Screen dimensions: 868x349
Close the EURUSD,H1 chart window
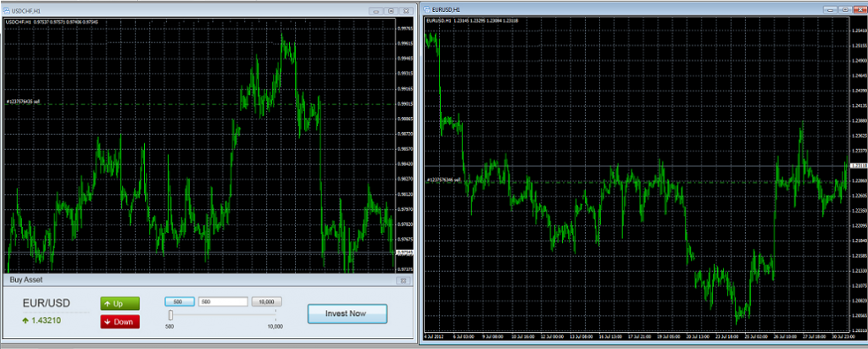click(858, 9)
